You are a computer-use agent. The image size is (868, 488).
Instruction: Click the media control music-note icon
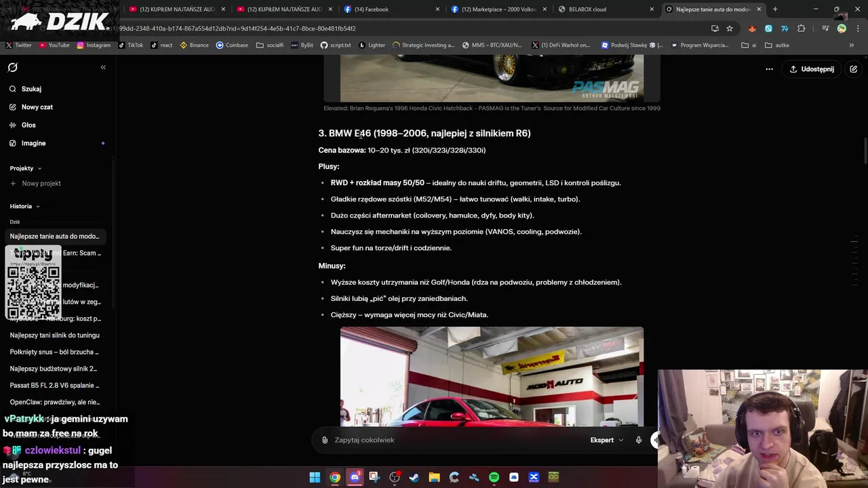click(x=825, y=28)
